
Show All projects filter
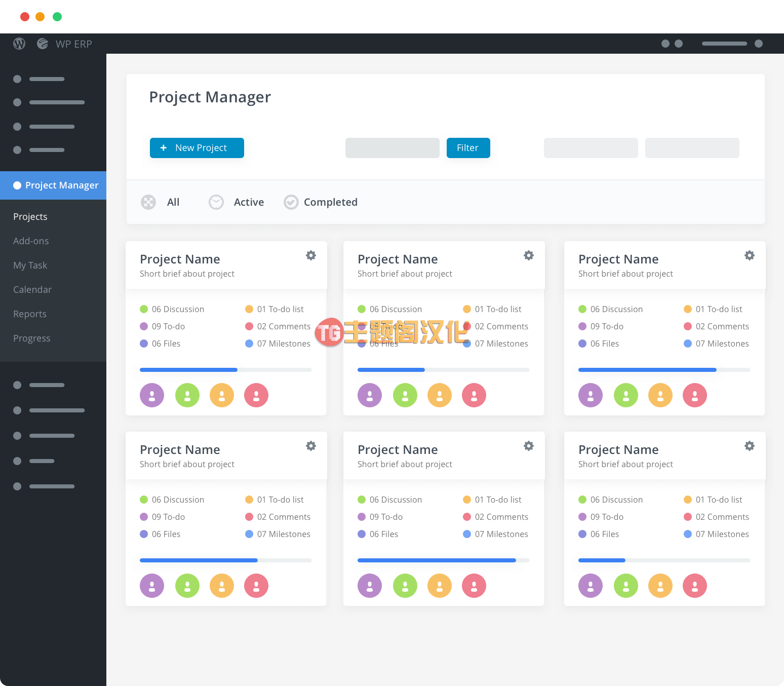pyautogui.click(x=173, y=202)
